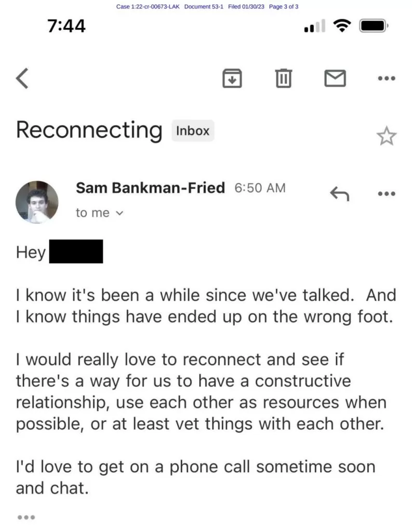Tap the 6:50 AM timestamp
Viewport: 412px width, 532px height.
click(x=260, y=188)
